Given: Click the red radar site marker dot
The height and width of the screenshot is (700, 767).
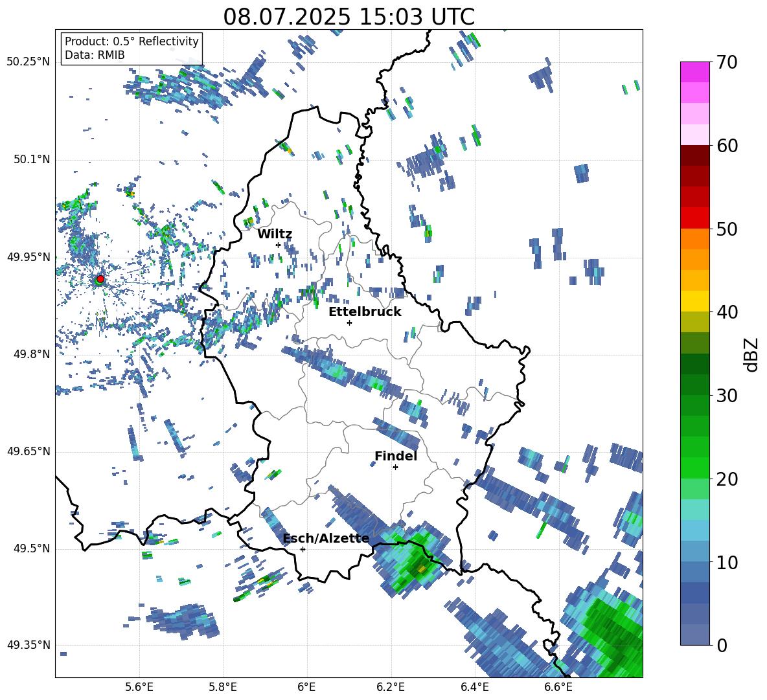Looking at the screenshot, I should [x=100, y=279].
